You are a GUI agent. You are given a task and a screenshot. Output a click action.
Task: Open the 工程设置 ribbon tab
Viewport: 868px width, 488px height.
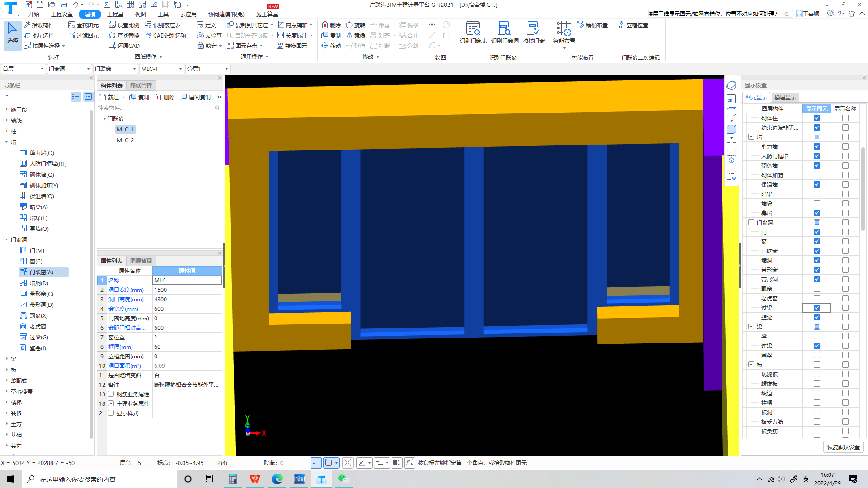click(62, 14)
